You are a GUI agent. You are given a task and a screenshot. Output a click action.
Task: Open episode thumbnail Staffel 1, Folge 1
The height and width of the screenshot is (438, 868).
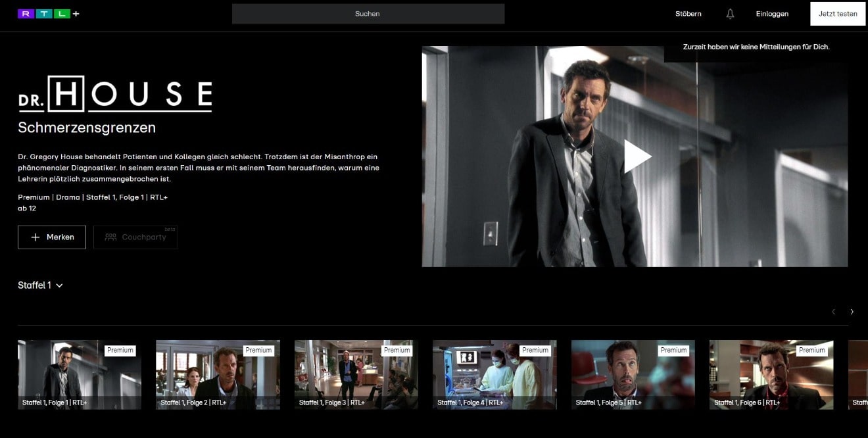pos(80,375)
